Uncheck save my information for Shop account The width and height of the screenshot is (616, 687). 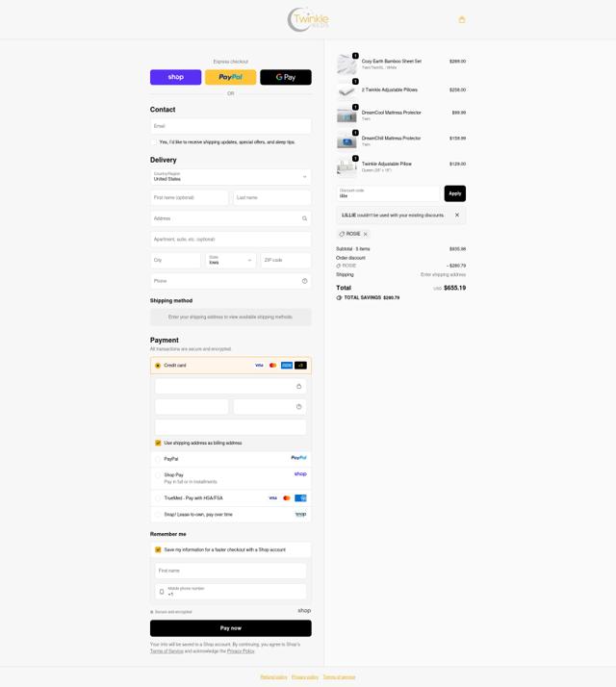pyautogui.click(x=158, y=549)
